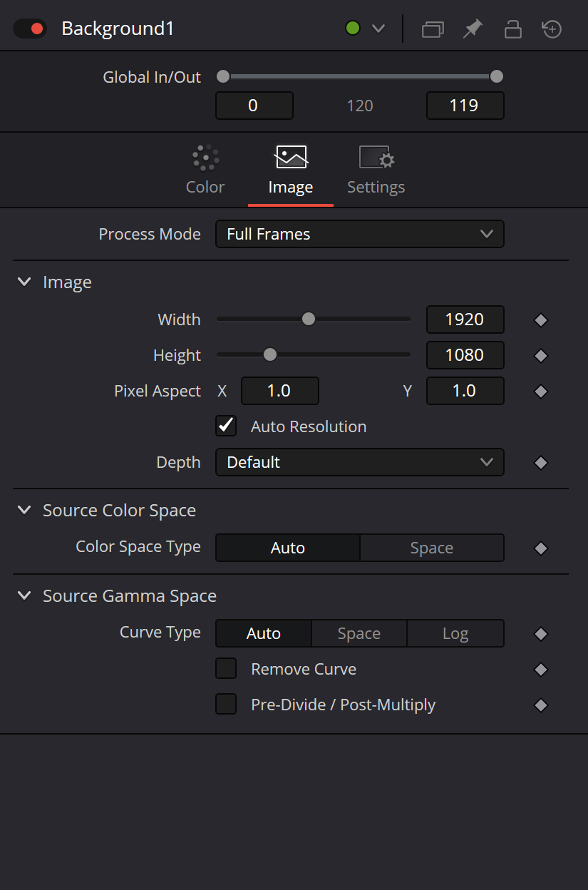Select Auto for Color Space Type
Image resolution: width=588 pixels, height=890 pixels.
tap(288, 548)
